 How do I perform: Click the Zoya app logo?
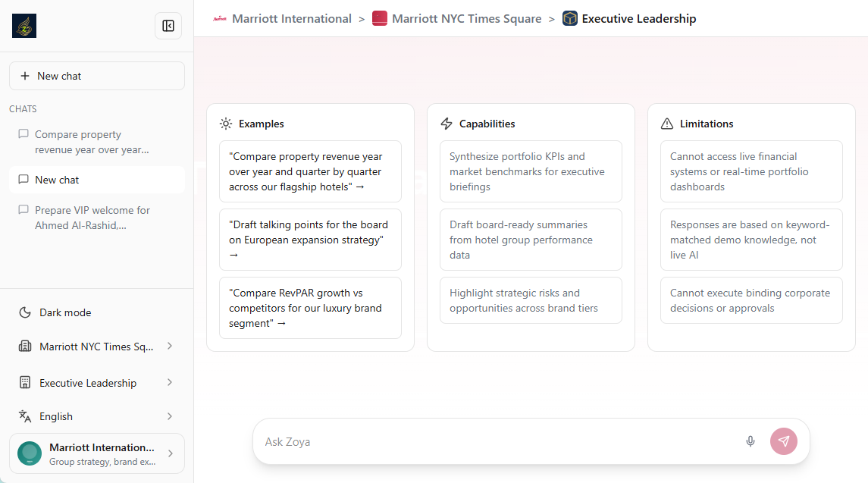click(x=24, y=26)
